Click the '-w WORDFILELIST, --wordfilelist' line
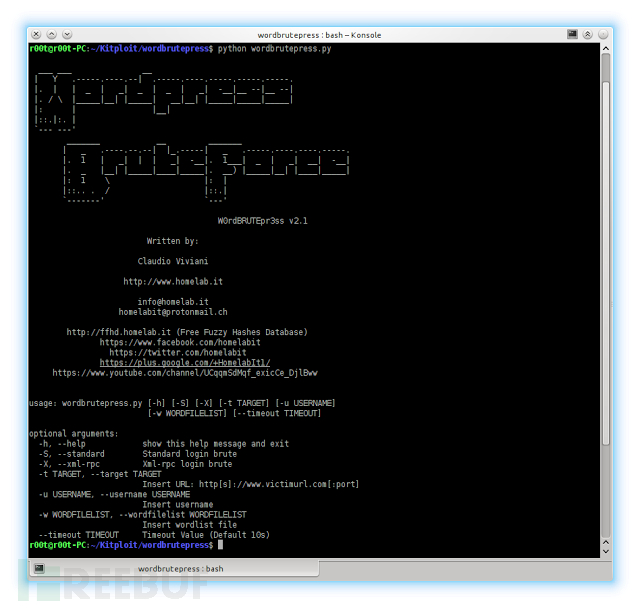The height and width of the screenshot is (608, 640). point(142,515)
